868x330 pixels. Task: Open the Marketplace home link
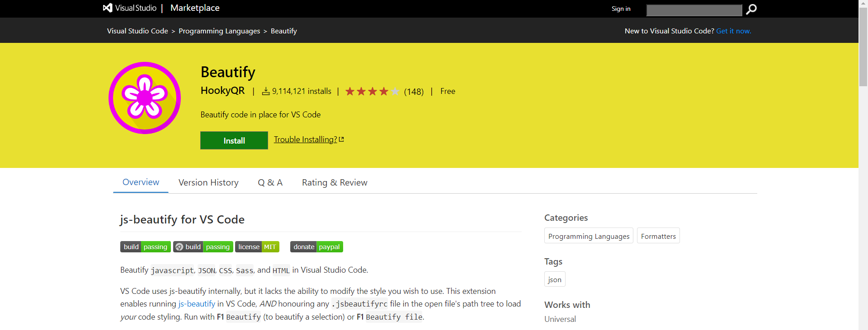(x=195, y=8)
